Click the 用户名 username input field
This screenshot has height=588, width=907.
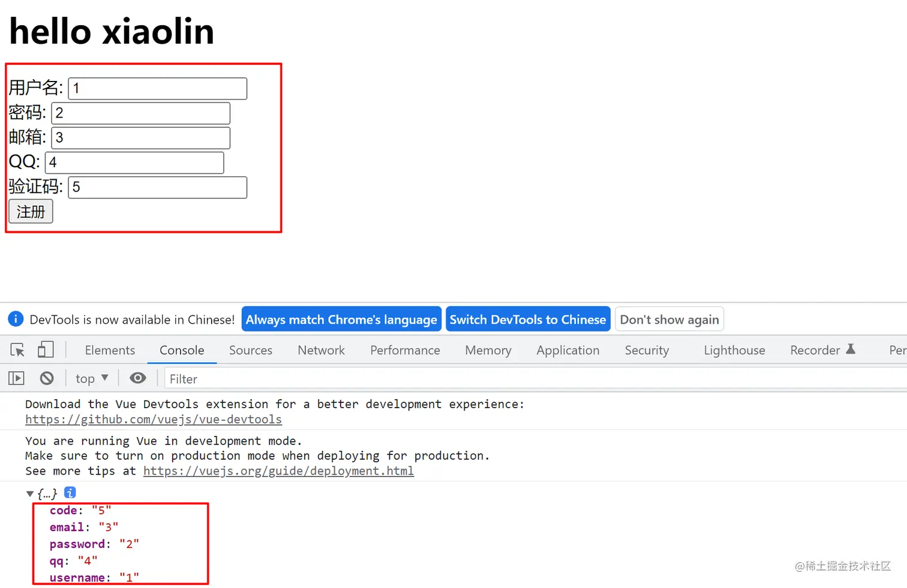coord(158,88)
